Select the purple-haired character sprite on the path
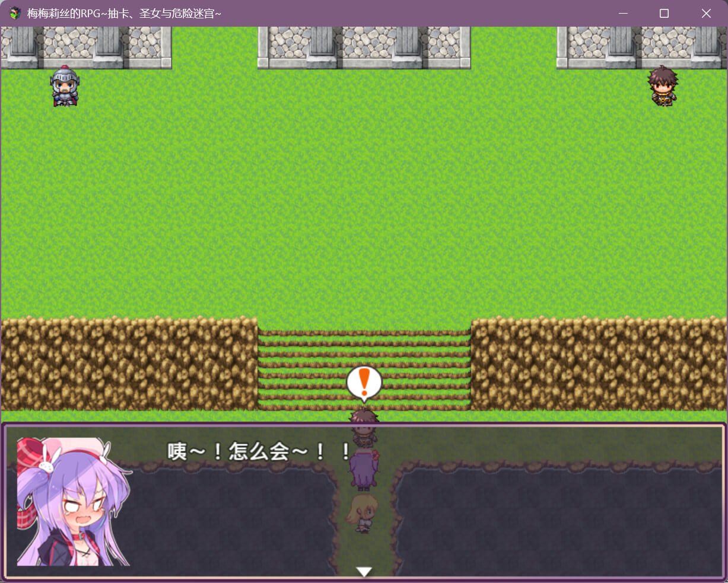The width and height of the screenshot is (728, 583). (x=363, y=470)
